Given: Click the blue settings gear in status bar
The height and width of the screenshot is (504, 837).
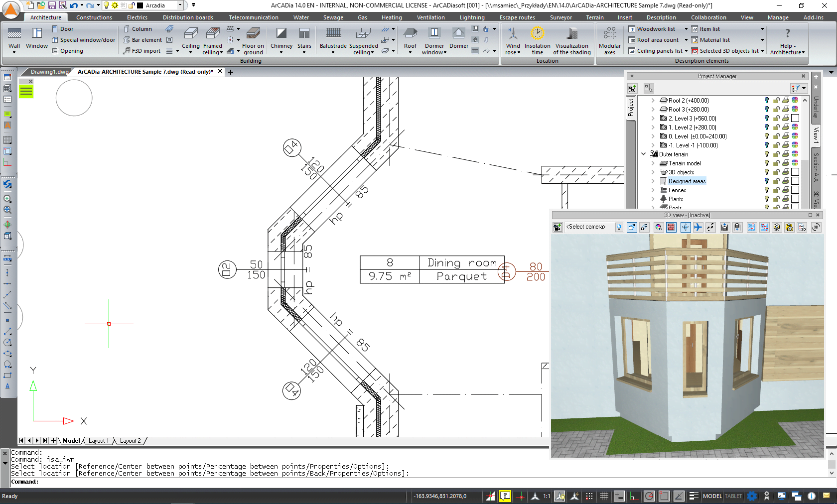Looking at the screenshot, I should [x=752, y=496].
